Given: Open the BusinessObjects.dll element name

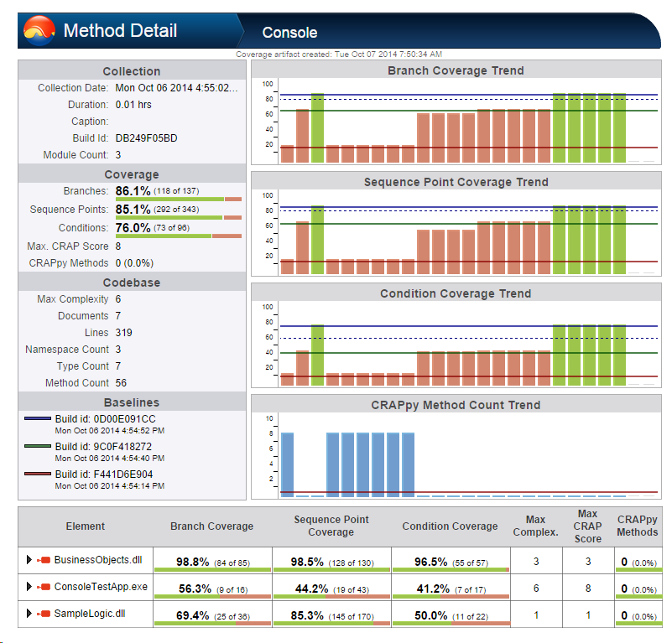Looking at the screenshot, I should pos(92,560).
